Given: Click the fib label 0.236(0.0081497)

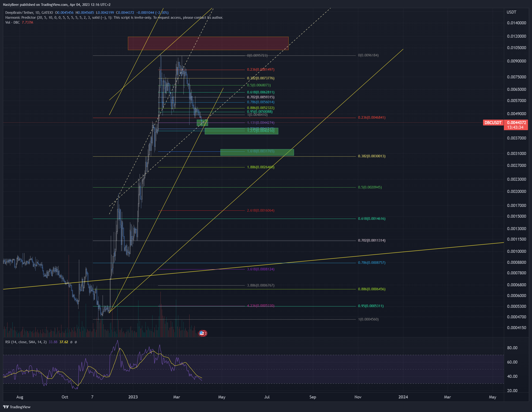Looking at the screenshot, I should [261, 70].
